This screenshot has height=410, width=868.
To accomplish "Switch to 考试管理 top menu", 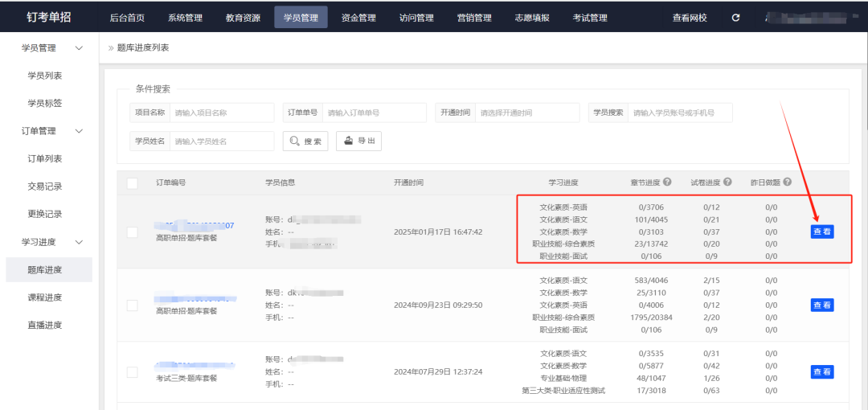I will [x=590, y=18].
